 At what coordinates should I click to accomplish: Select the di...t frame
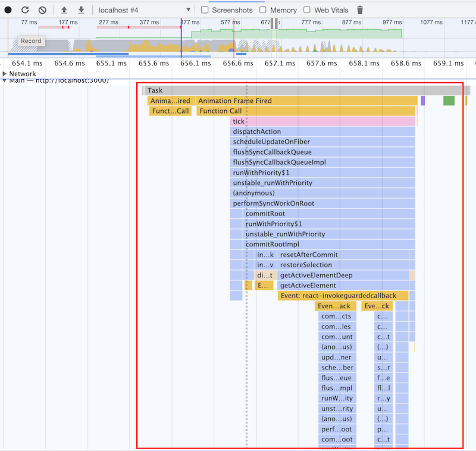click(265, 275)
